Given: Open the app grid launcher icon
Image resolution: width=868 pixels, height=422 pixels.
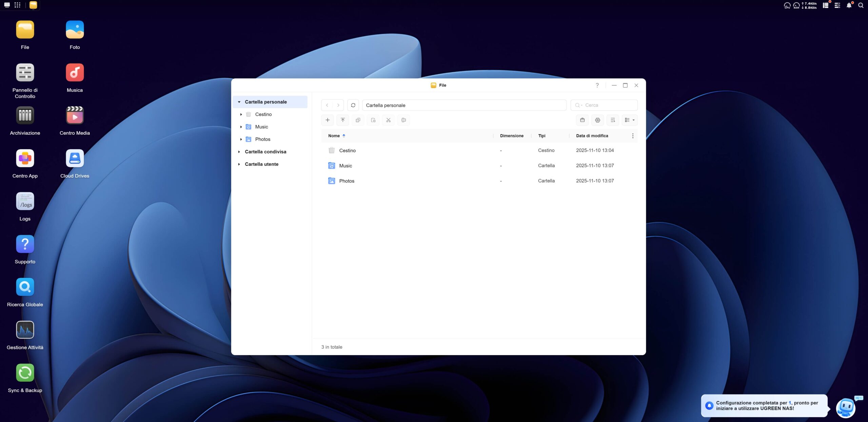Looking at the screenshot, I should tap(17, 5).
